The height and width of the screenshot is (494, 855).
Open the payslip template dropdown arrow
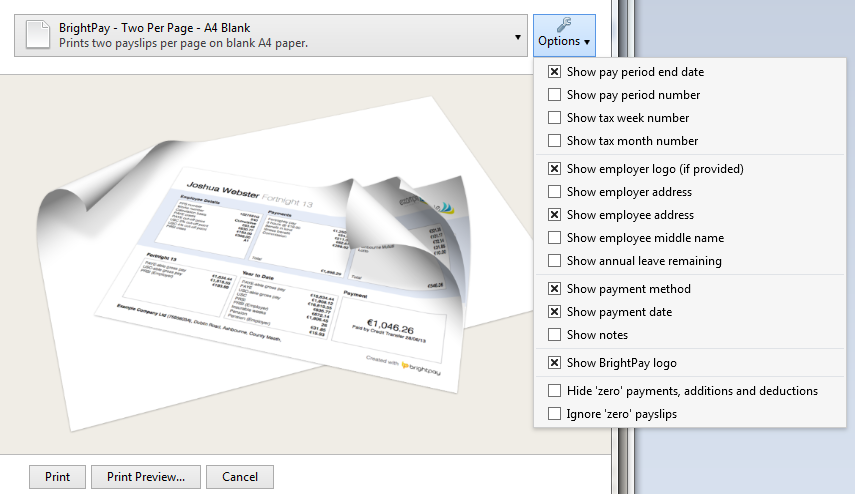517,37
